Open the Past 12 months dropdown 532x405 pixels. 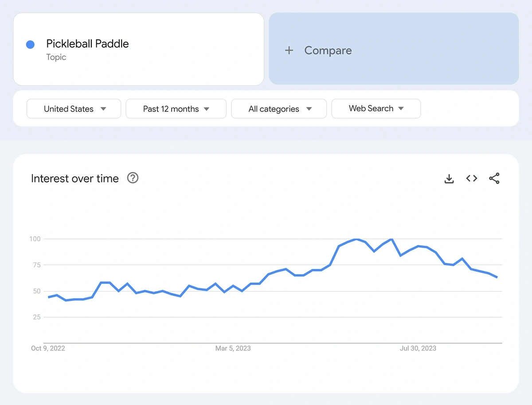click(176, 109)
